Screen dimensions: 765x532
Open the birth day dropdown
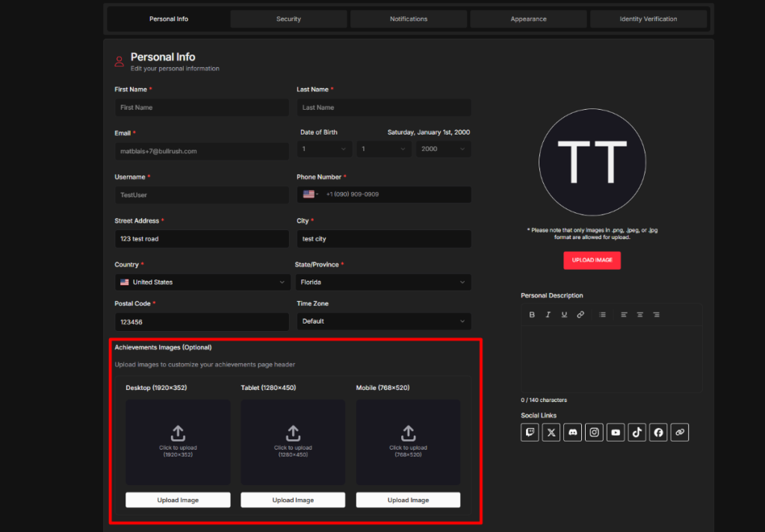tap(384, 149)
